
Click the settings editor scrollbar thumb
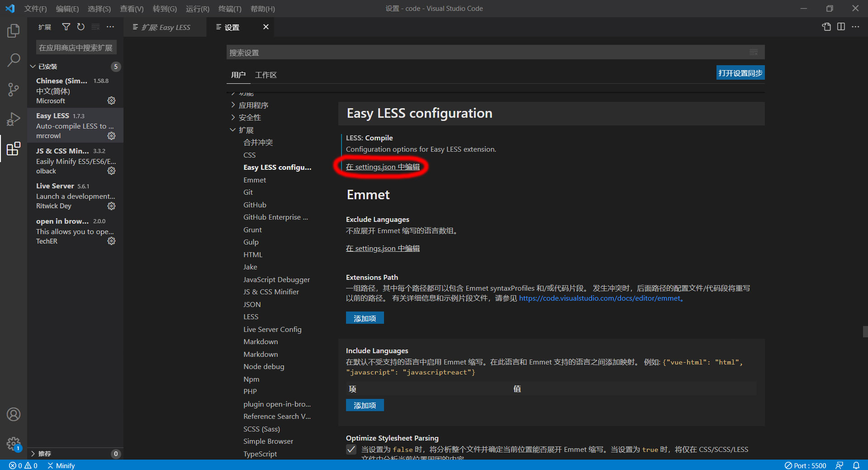click(x=865, y=331)
